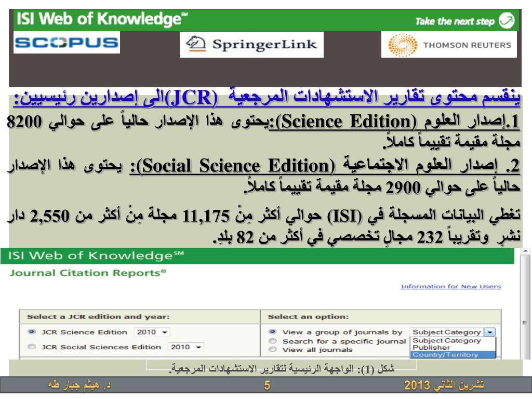532x399 pixels.
Task: Click the lower ISI Web of Knowledge green banner title
Action: pos(96,256)
